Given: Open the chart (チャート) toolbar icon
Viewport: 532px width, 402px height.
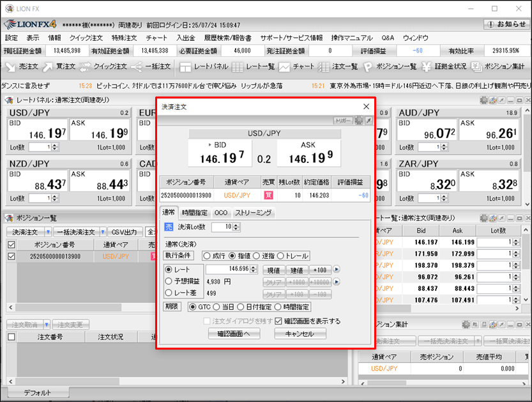Looking at the screenshot, I should coord(284,66).
